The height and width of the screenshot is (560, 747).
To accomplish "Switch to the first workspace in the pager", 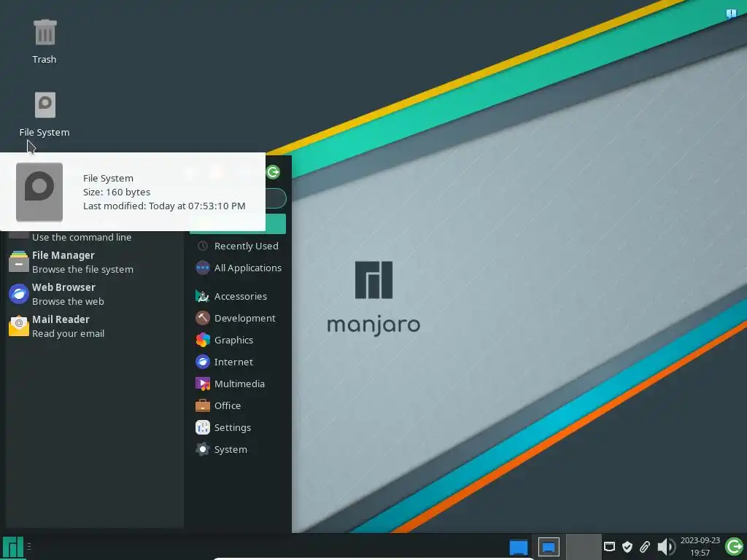I will click(x=549, y=547).
